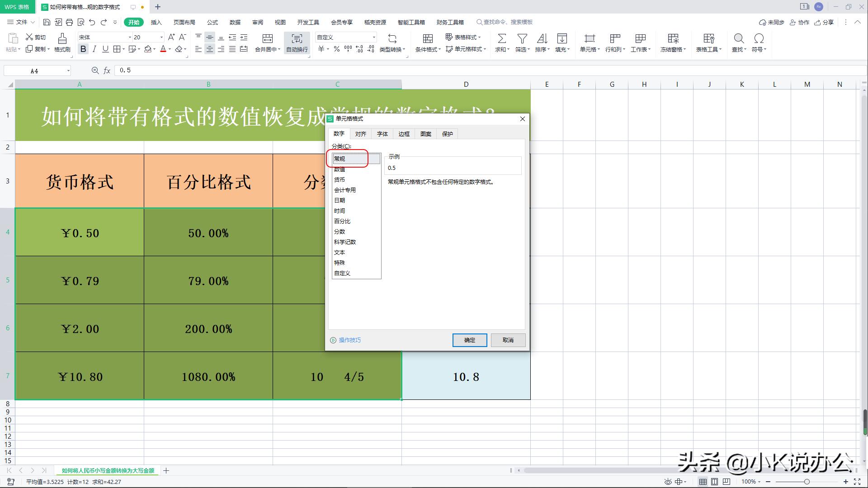Screen dimensions: 868x488
Task: Click the Freeze Panes (冻结窗格) icon
Action: click(x=673, y=39)
